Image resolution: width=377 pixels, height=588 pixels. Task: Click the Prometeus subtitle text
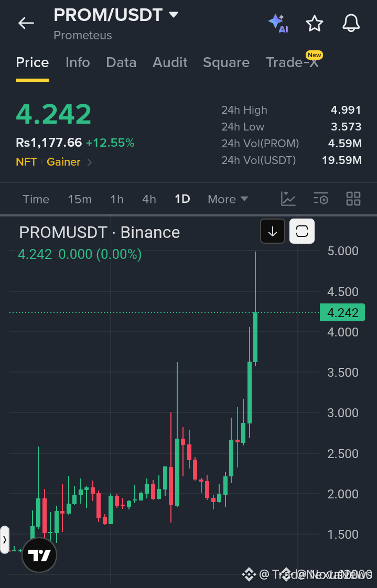[82, 35]
